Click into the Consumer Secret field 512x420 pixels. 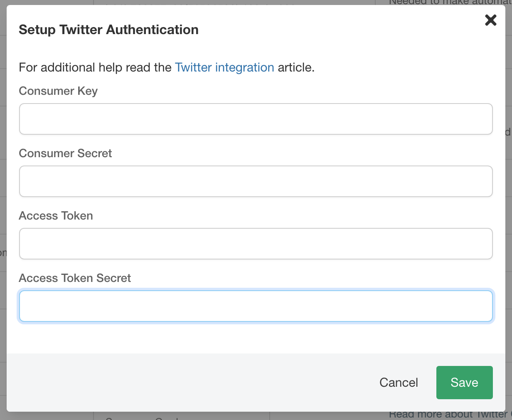pyautogui.click(x=256, y=181)
